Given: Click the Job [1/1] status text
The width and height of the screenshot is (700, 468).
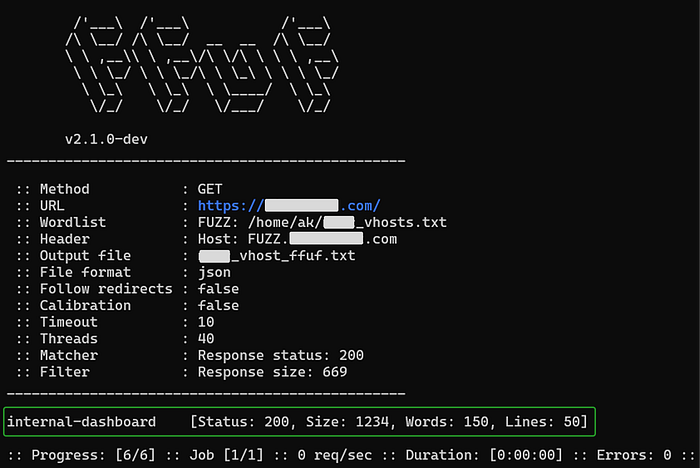Looking at the screenshot, I should click(226, 455).
